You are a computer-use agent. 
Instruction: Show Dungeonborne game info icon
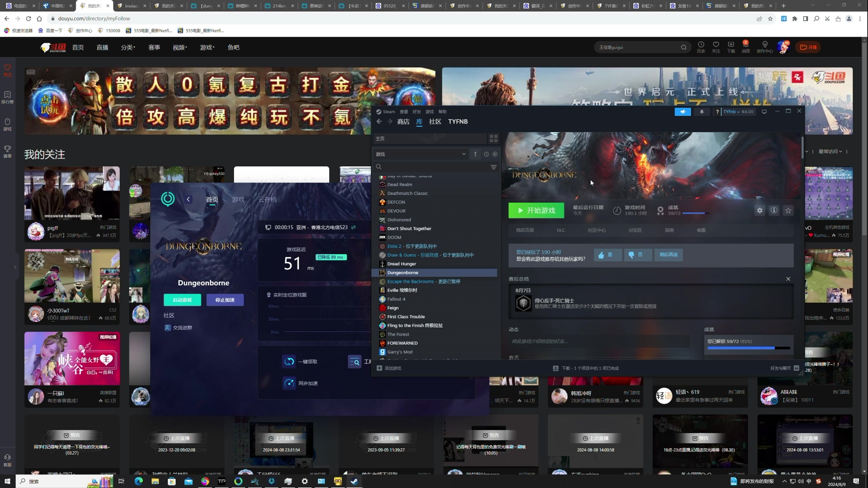coord(774,211)
